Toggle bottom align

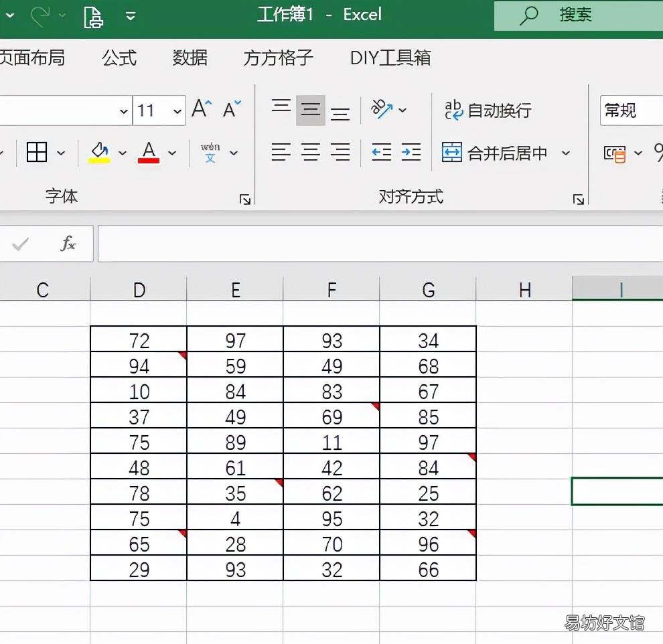tap(340, 114)
